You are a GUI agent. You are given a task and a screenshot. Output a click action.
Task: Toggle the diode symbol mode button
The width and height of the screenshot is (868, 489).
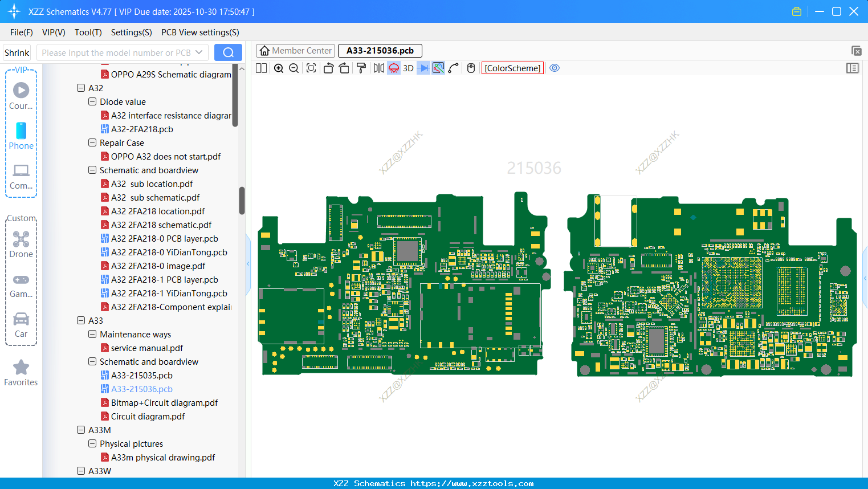point(423,68)
